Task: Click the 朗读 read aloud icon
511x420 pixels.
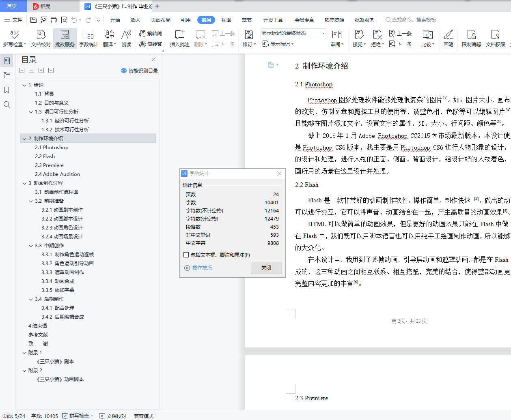Action: tap(126, 39)
